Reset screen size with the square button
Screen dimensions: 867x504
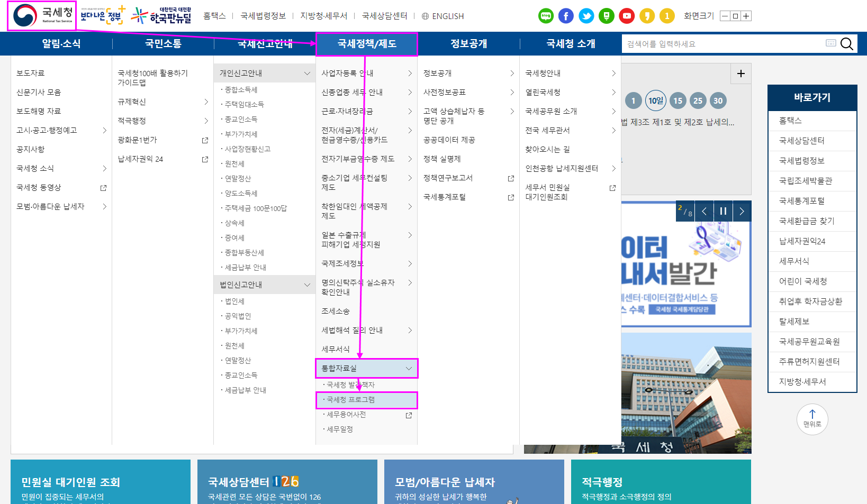[x=736, y=16]
